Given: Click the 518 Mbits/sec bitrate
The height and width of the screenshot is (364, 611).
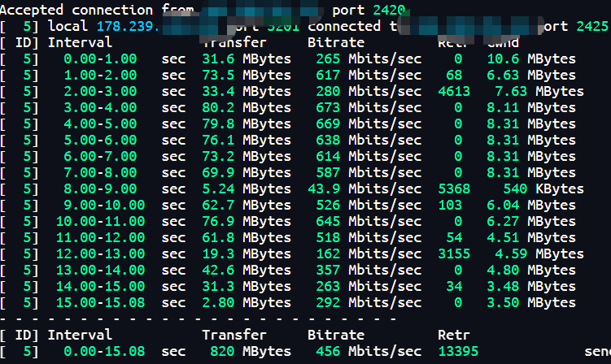Looking at the screenshot, I should (x=369, y=237).
